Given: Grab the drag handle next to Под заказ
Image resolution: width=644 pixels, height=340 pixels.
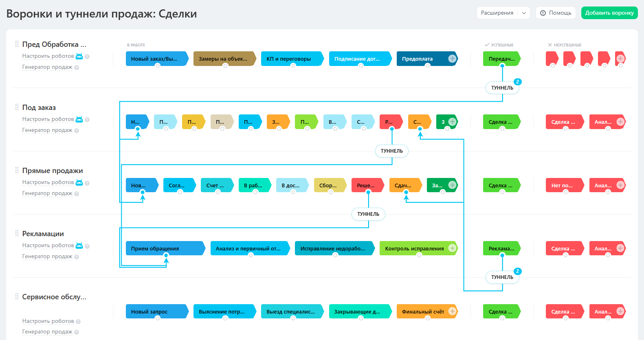Looking at the screenshot, I should tap(17, 107).
